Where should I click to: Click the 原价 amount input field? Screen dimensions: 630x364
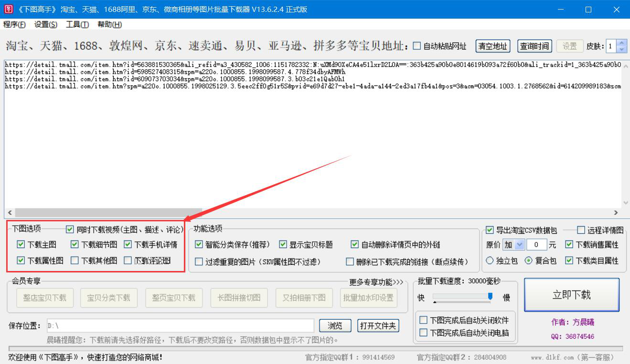tap(536, 245)
